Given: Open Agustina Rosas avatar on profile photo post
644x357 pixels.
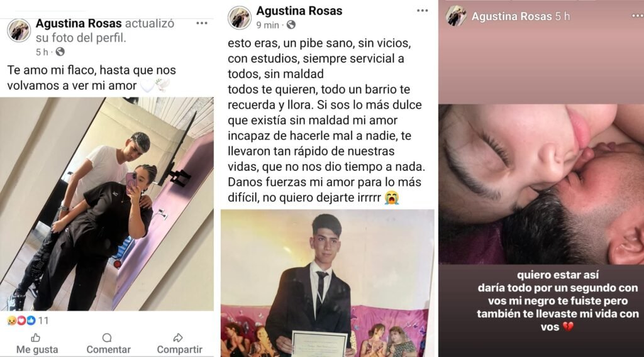Looking at the screenshot, I should [x=19, y=30].
